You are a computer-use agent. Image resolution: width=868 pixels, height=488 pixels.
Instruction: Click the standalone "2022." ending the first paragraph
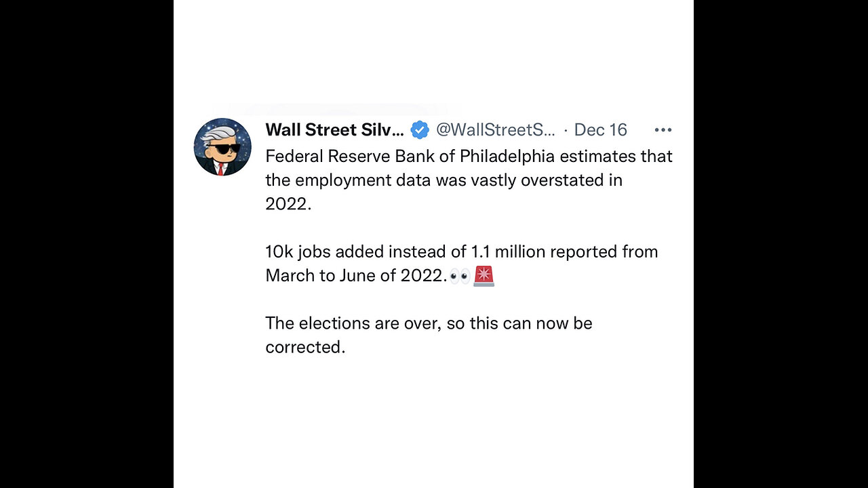click(288, 204)
